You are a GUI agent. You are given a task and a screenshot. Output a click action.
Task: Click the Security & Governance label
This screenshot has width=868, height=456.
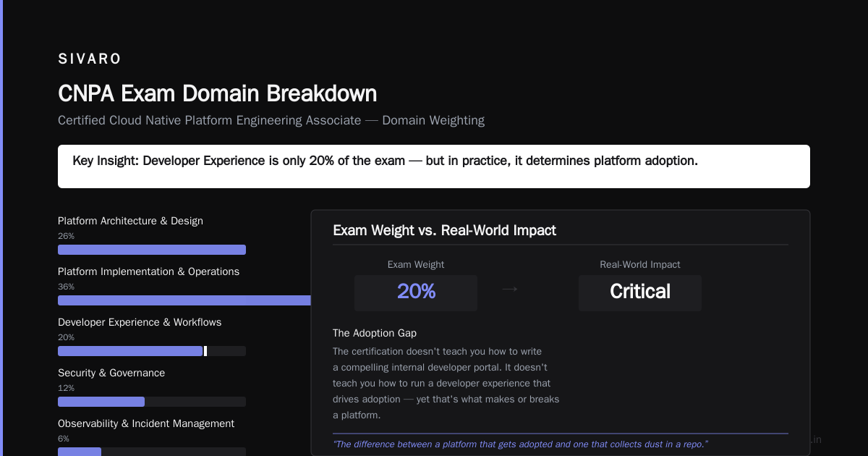click(x=111, y=373)
